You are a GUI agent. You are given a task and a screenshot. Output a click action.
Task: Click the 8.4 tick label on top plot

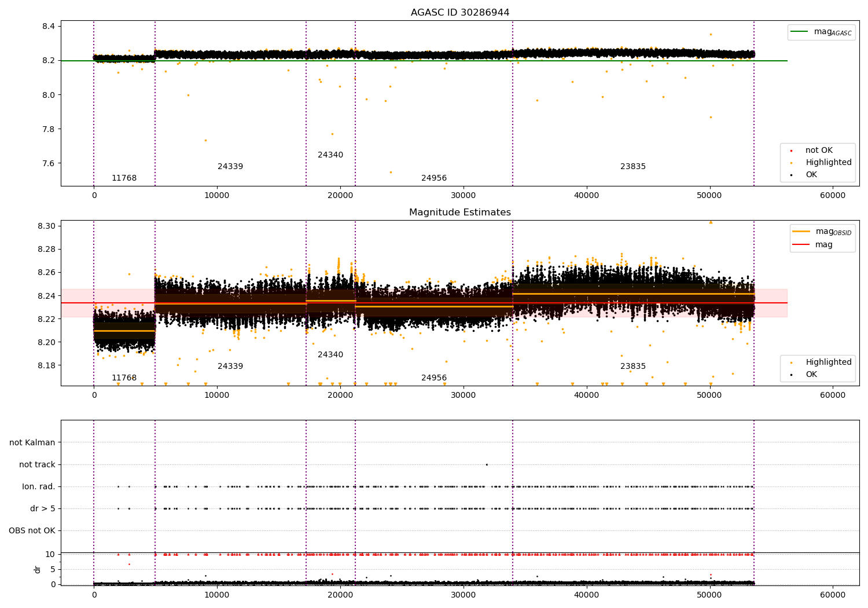[49, 26]
